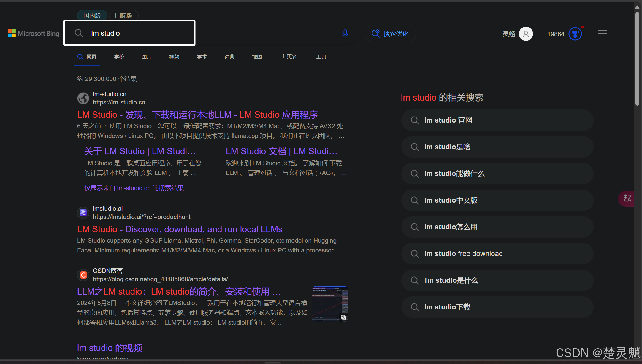Click the CSDN article preview thumbnail

[x=330, y=304]
